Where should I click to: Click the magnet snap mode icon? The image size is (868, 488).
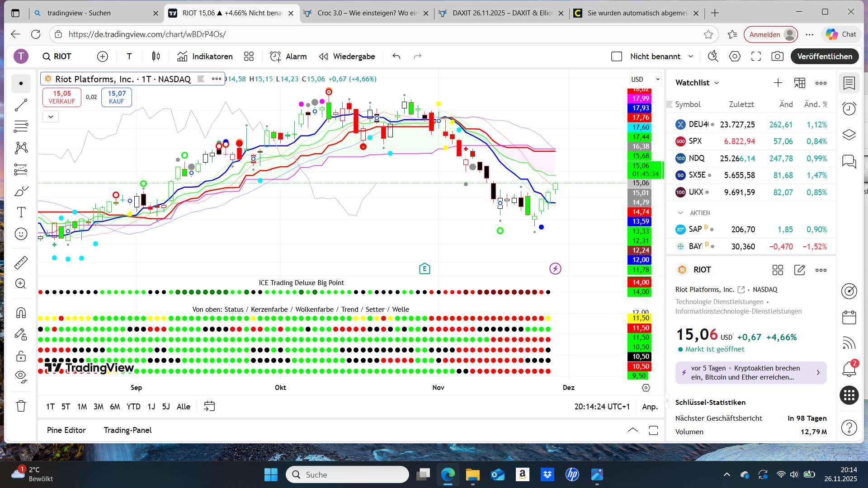click(21, 313)
